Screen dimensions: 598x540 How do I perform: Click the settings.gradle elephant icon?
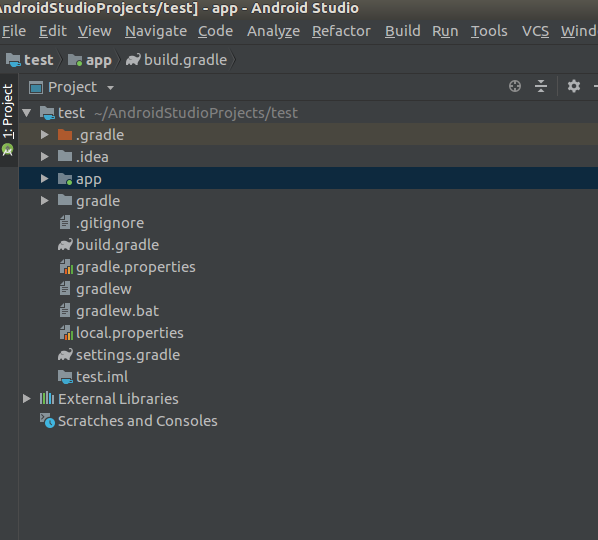(65, 355)
